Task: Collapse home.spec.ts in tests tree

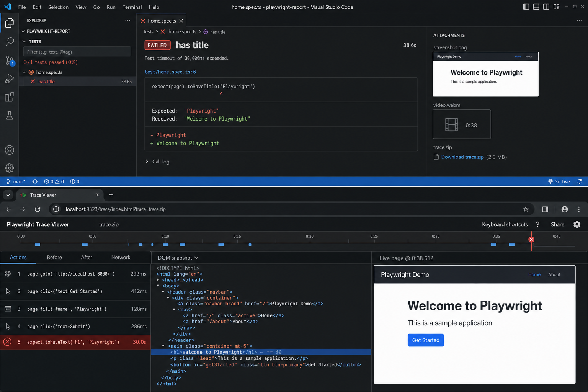Action: 24,72
